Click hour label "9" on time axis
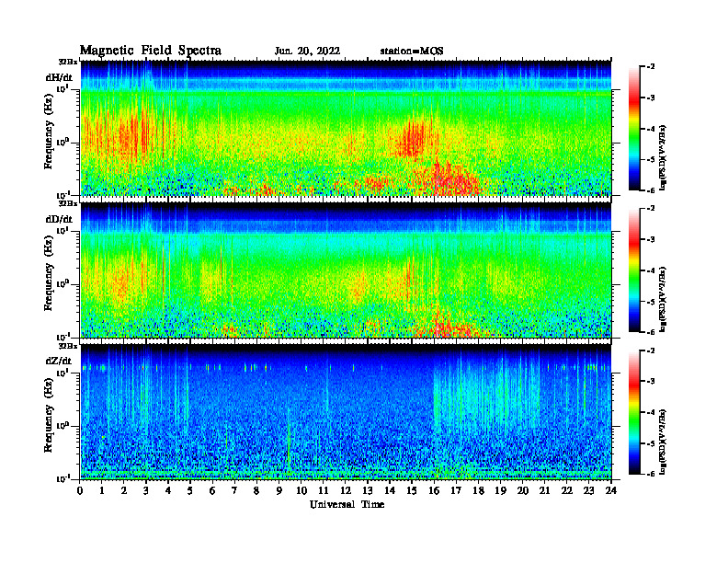The image size is (728, 563). pyautogui.click(x=279, y=490)
